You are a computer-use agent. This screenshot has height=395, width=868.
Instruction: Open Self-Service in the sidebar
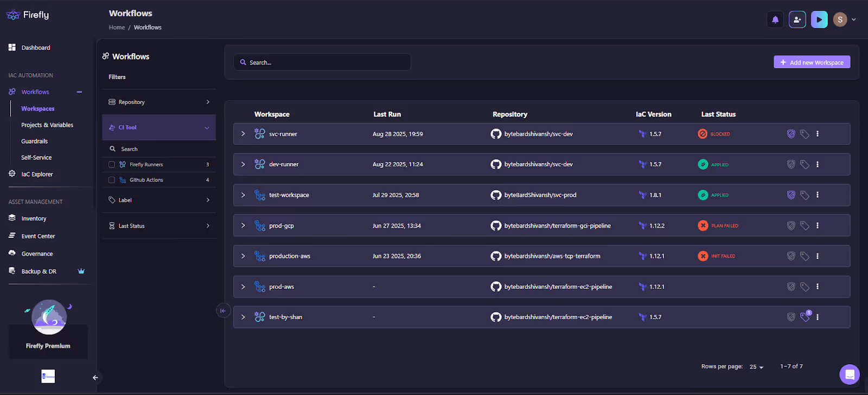[36, 158]
